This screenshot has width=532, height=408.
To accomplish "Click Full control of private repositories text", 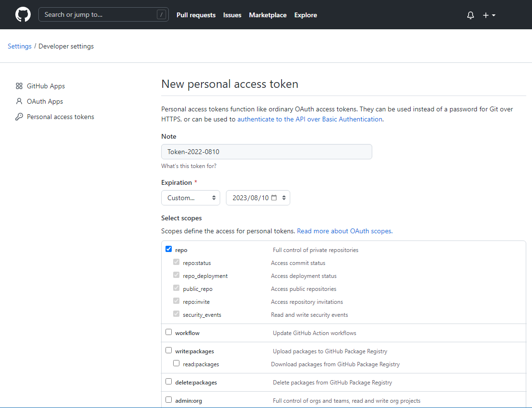I will pos(316,250).
